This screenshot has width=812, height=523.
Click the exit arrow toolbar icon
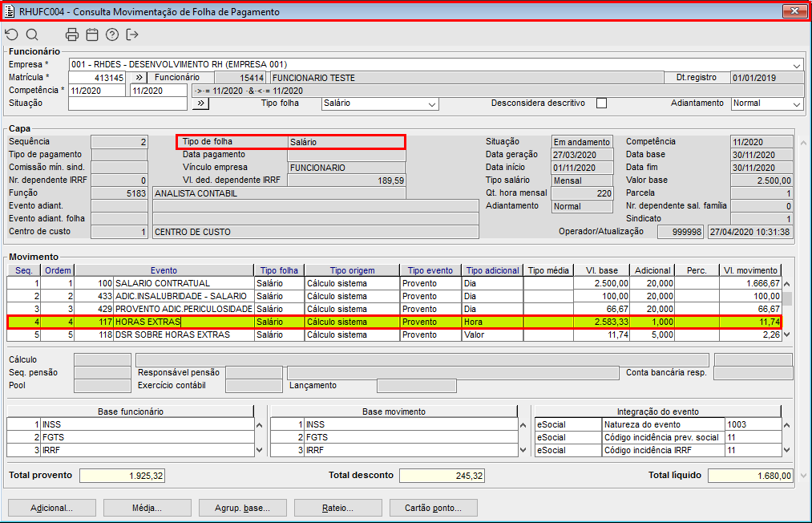pos(132,34)
